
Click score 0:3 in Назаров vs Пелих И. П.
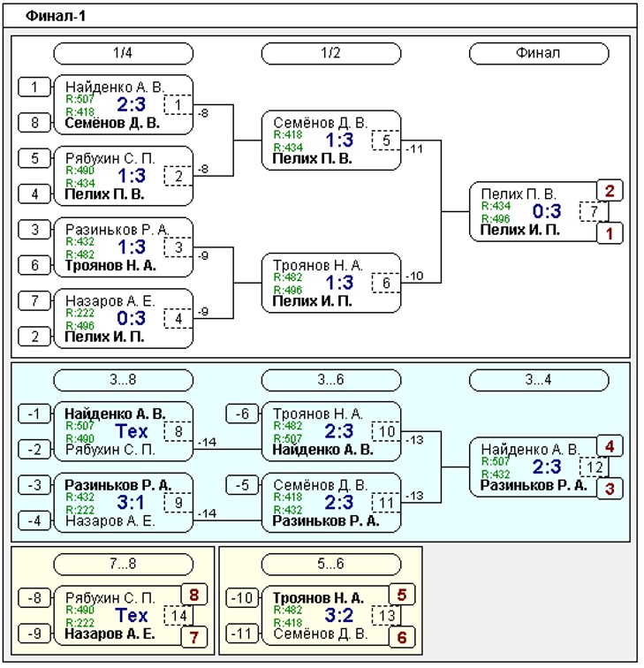(131, 318)
